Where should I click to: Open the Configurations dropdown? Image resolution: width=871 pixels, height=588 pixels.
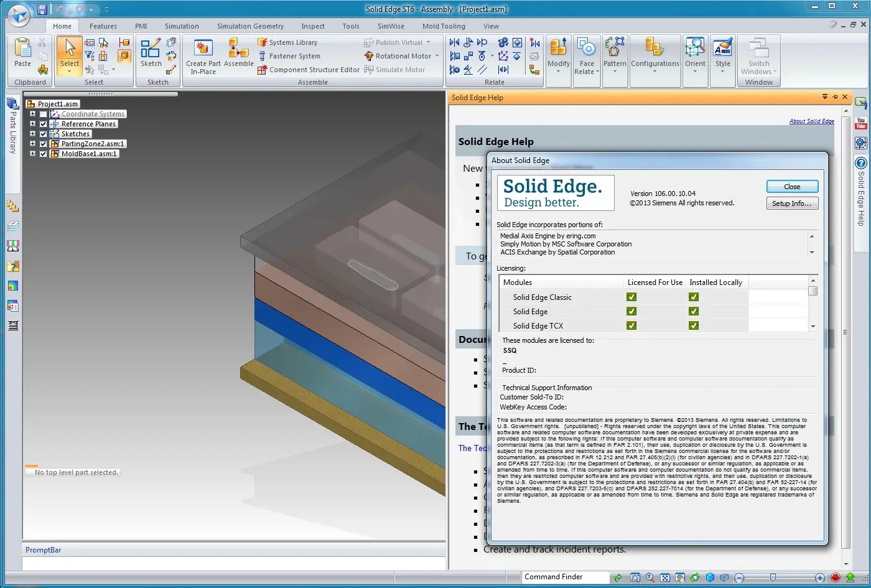(x=654, y=63)
